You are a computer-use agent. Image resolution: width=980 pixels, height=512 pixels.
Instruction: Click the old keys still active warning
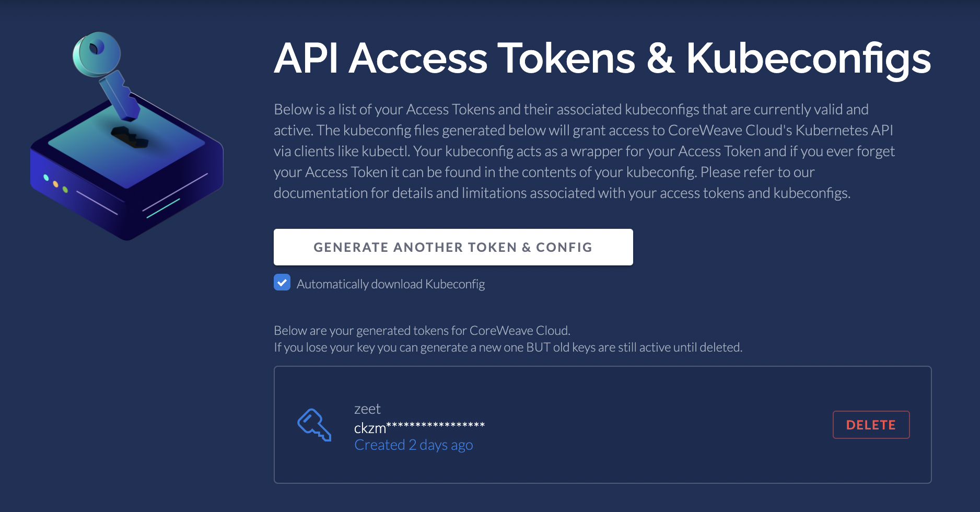point(508,347)
